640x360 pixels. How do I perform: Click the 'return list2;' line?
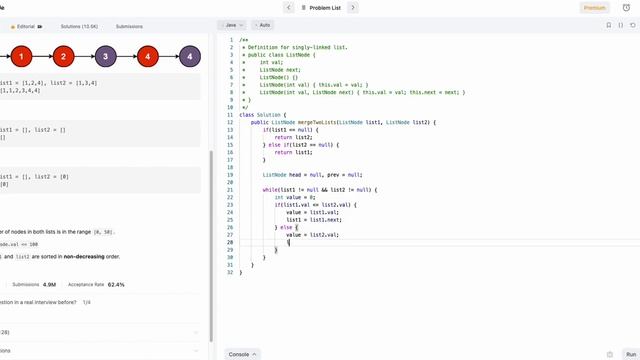pos(293,138)
